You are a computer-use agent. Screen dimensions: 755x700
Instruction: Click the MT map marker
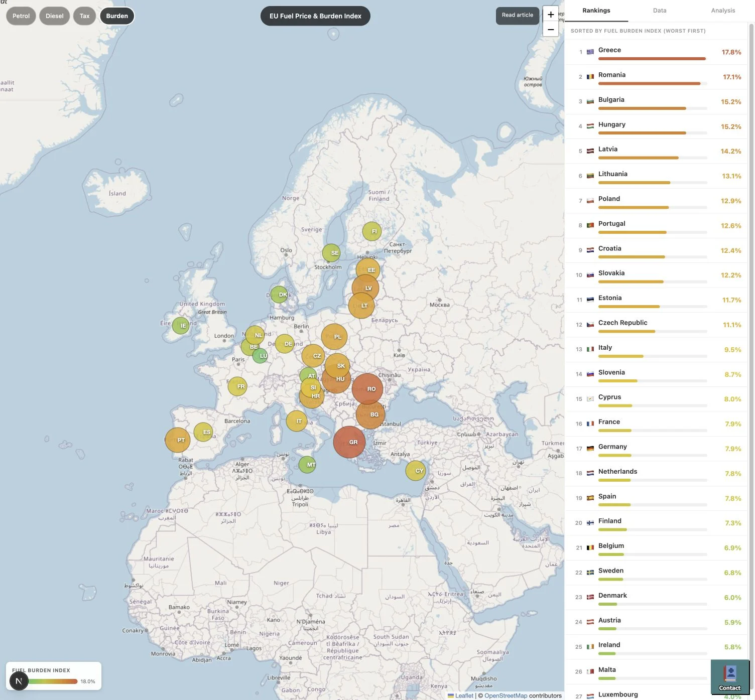point(307,465)
